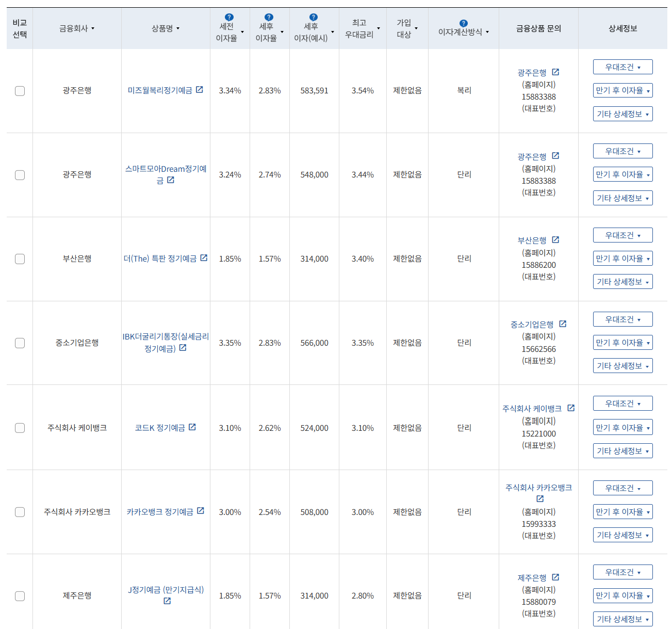Open 스마트모아Dream정기예금 product link

click(x=166, y=174)
